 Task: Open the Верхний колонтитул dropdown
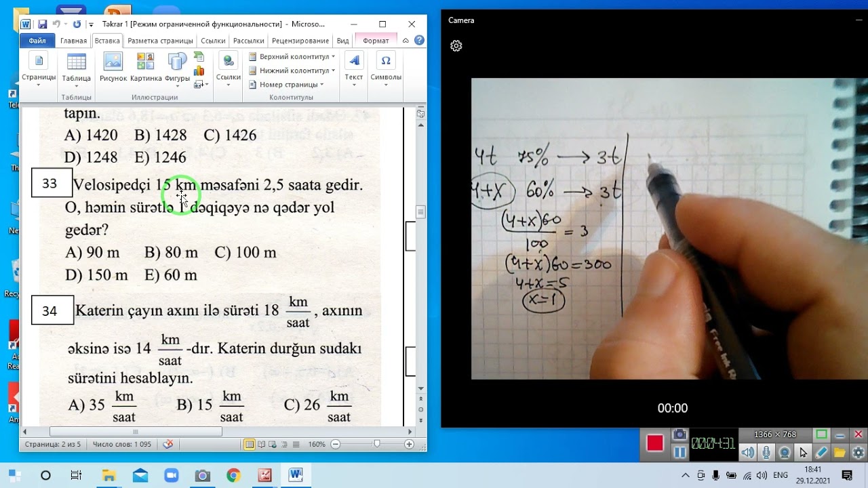[x=292, y=57]
